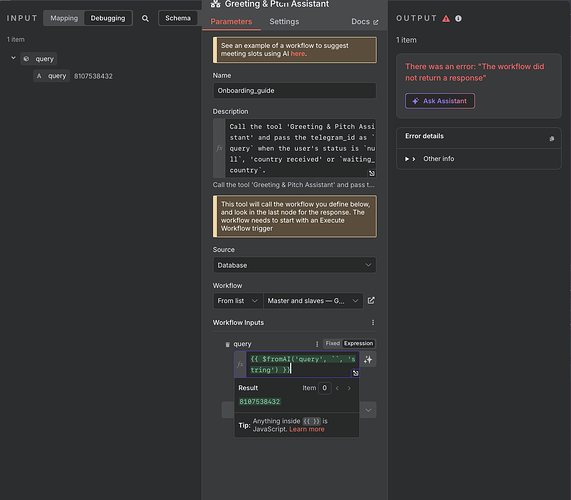This screenshot has width=571, height=500.
Task: Switch to the Settings tab
Action: point(284,21)
